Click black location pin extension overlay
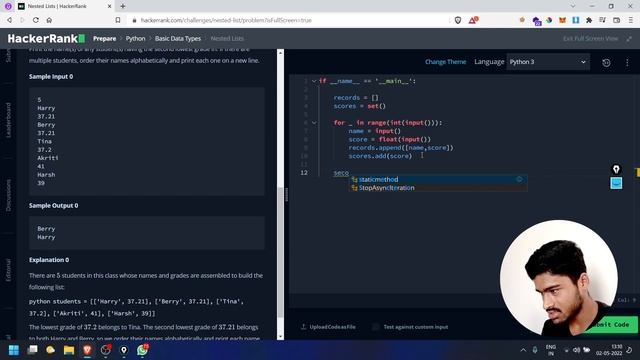 (616, 169)
